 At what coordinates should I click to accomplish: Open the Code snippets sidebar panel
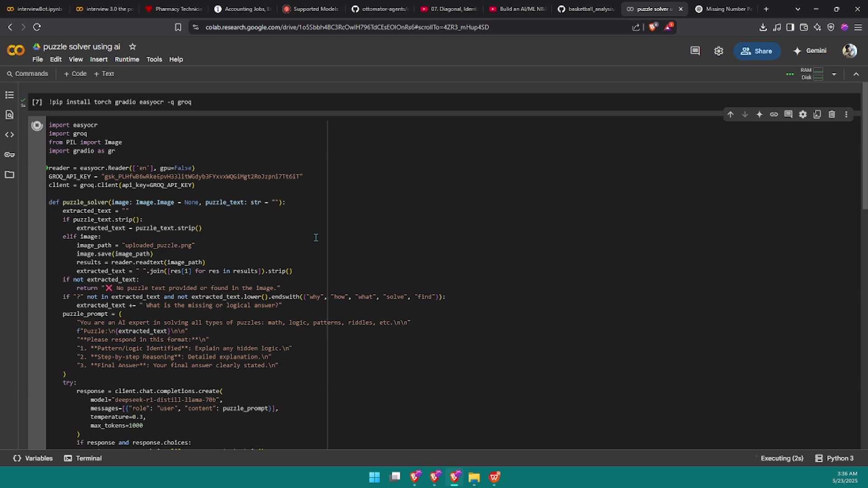click(9, 135)
